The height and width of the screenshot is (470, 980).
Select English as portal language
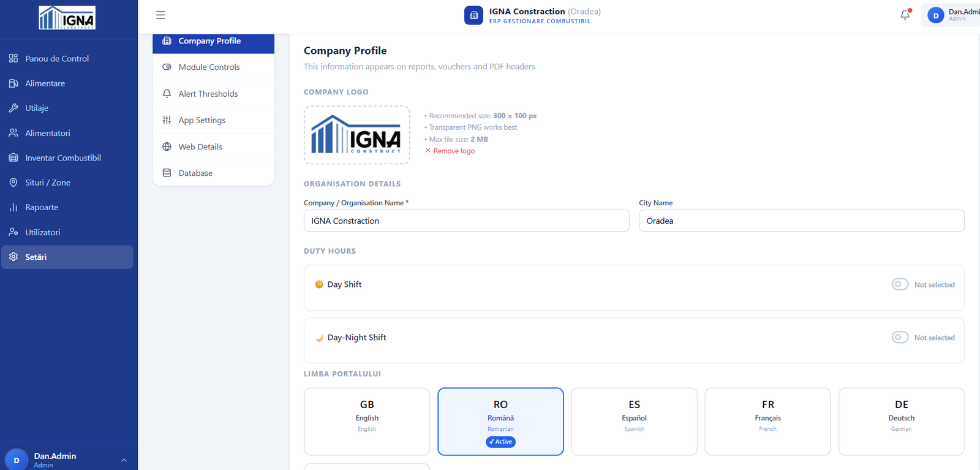(x=367, y=421)
